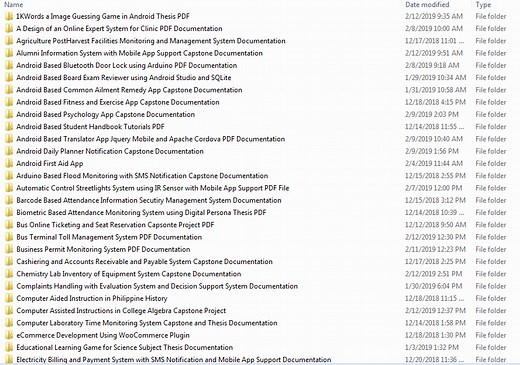Click folder icon of Arduino Based Flood Monitoring
The width and height of the screenshot is (520, 365).
9,176
